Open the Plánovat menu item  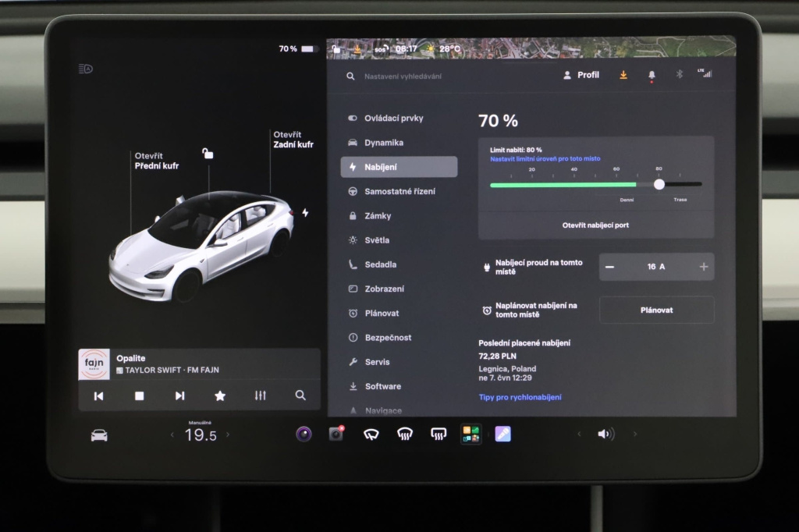pyautogui.click(x=382, y=314)
